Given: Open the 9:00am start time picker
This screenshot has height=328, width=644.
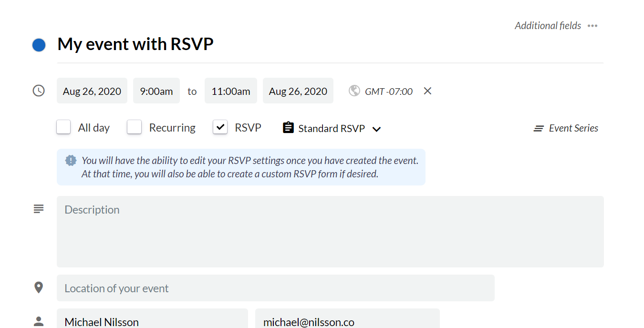Looking at the screenshot, I should click(x=156, y=91).
